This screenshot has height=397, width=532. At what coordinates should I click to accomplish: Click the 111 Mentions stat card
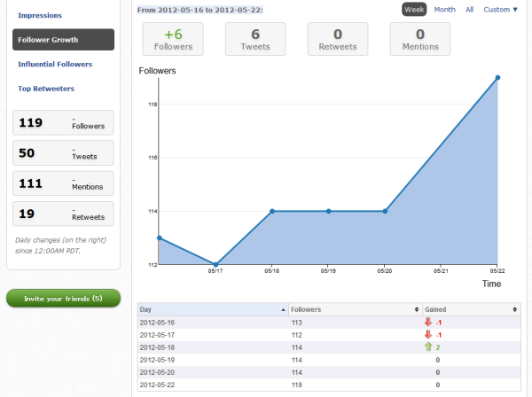tap(63, 183)
